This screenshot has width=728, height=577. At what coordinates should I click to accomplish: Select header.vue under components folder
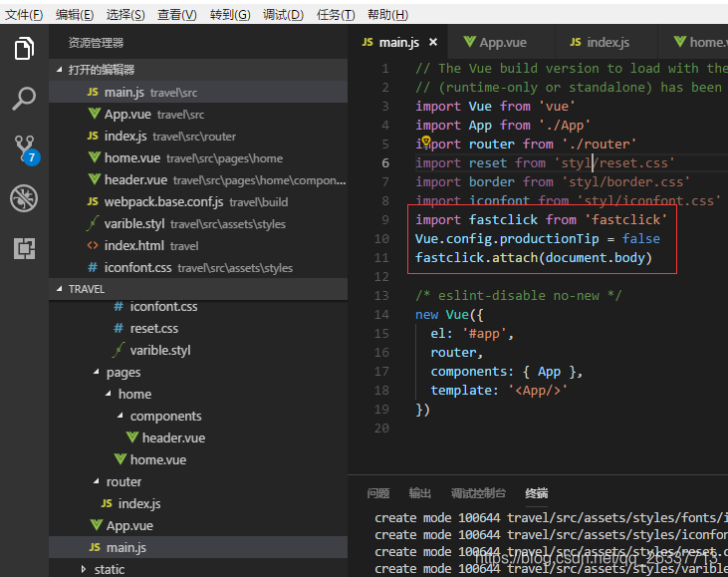click(x=198, y=437)
